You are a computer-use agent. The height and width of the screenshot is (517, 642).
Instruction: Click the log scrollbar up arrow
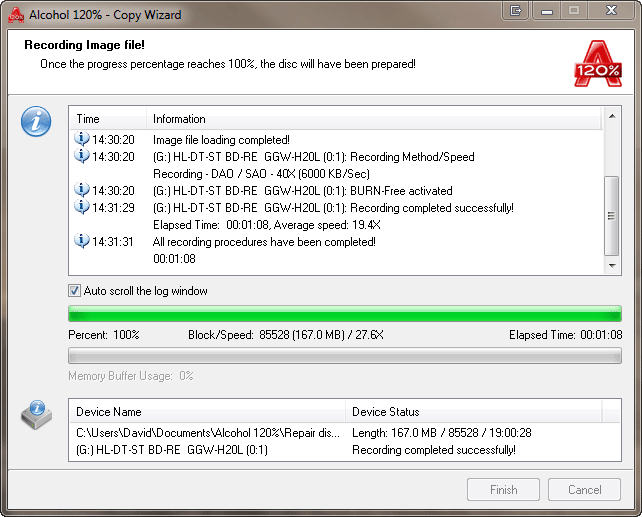pos(612,116)
